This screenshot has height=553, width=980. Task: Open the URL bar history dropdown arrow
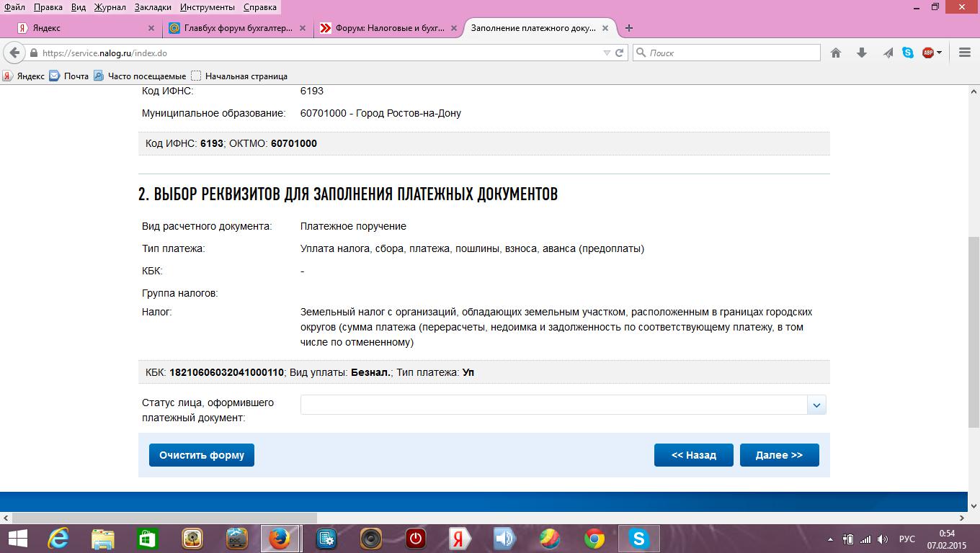606,53
